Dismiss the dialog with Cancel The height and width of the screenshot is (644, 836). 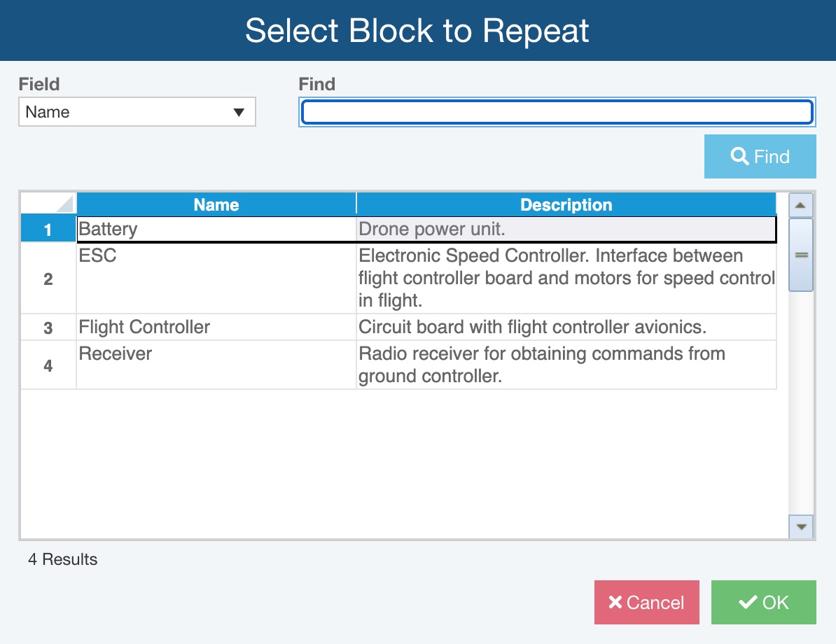(x=646, y=602)
